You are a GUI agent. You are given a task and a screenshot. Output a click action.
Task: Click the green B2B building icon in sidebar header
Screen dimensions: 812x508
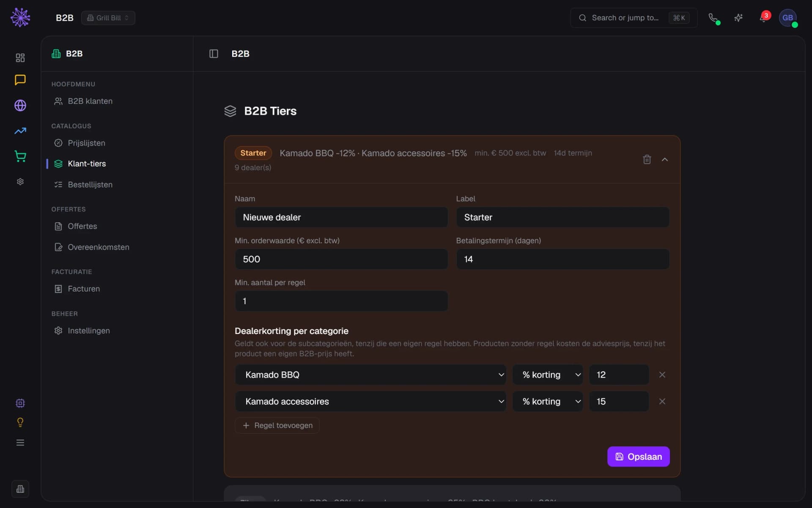(x=56, y=54)
